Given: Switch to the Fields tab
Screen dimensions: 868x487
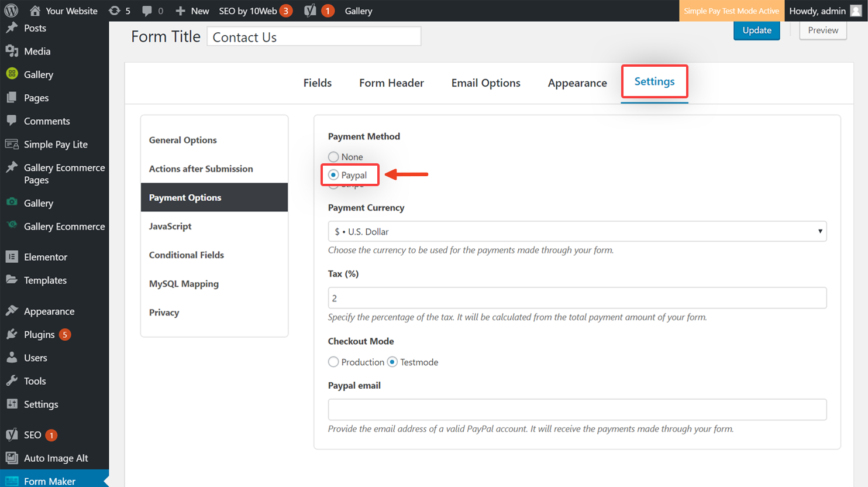Looking at the screenshot, I should (318, 83).
